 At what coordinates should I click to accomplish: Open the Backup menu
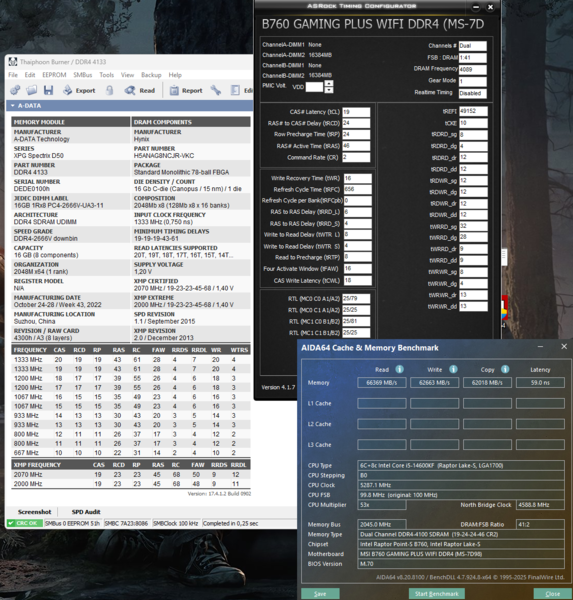pos(151,75)
